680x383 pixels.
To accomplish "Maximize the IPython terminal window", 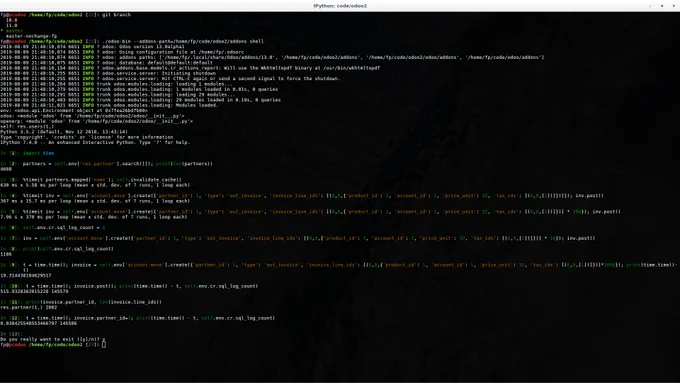I will click(662, 6).
